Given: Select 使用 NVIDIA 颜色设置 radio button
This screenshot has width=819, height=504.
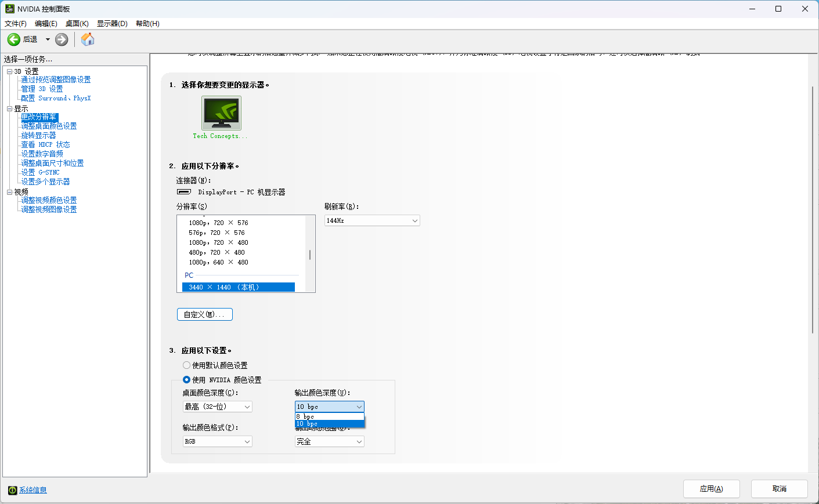Looking at the screenshot, I should [186, 380].
